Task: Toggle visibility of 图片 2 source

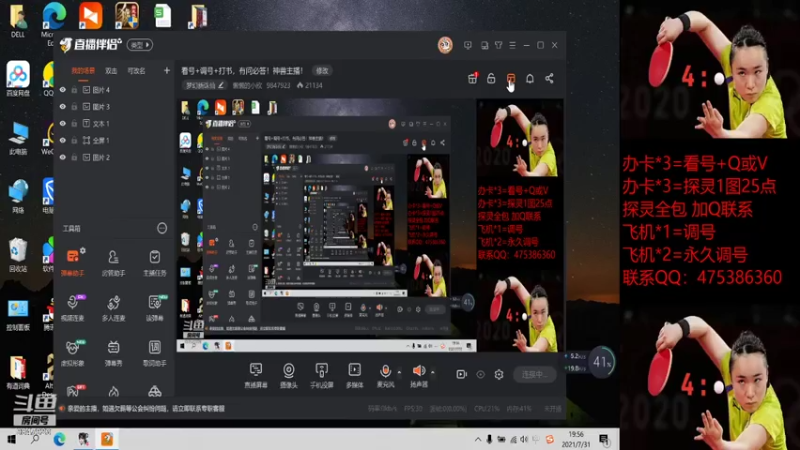Action: [63, 157]
